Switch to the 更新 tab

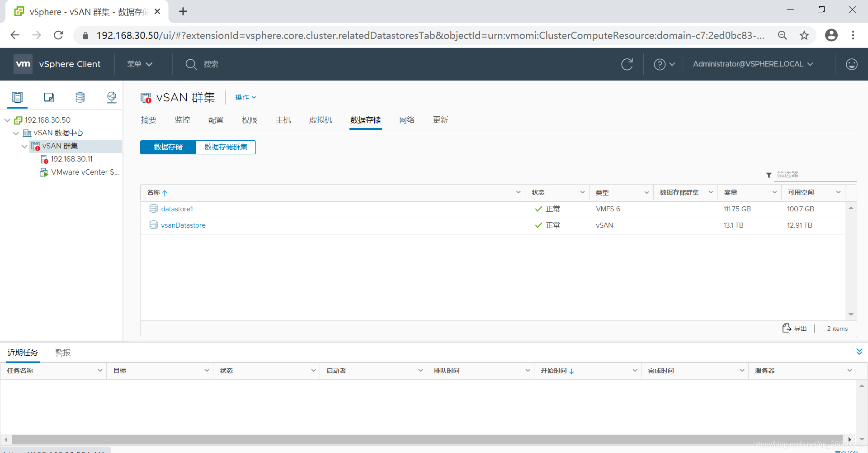[x=440, y=120]
